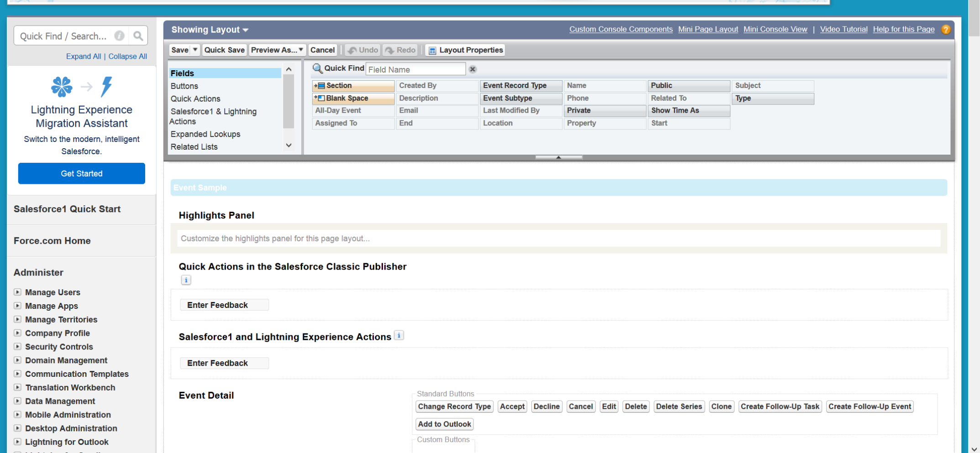Screen dimensions: 980x453
Task: Click the info icon in sidebar search
Action: point(120,36)
